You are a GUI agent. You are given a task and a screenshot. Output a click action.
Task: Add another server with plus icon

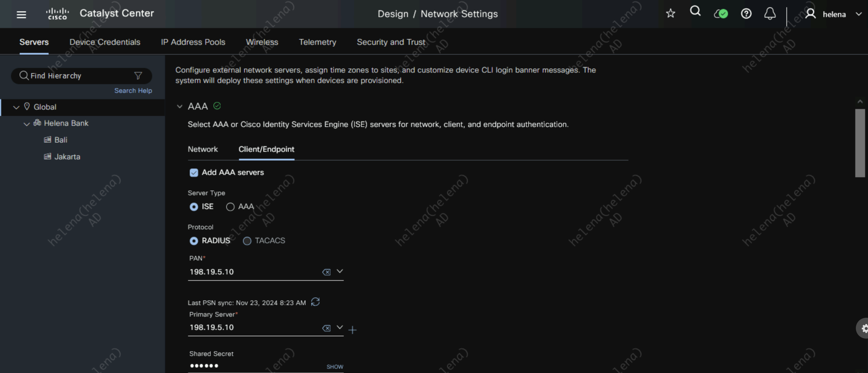pos(352,330)
